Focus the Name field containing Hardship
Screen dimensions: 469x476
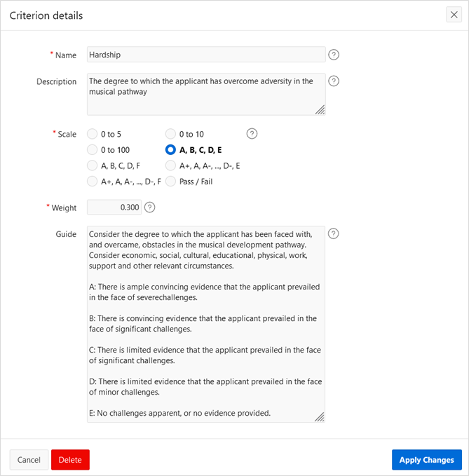point(206,55)
